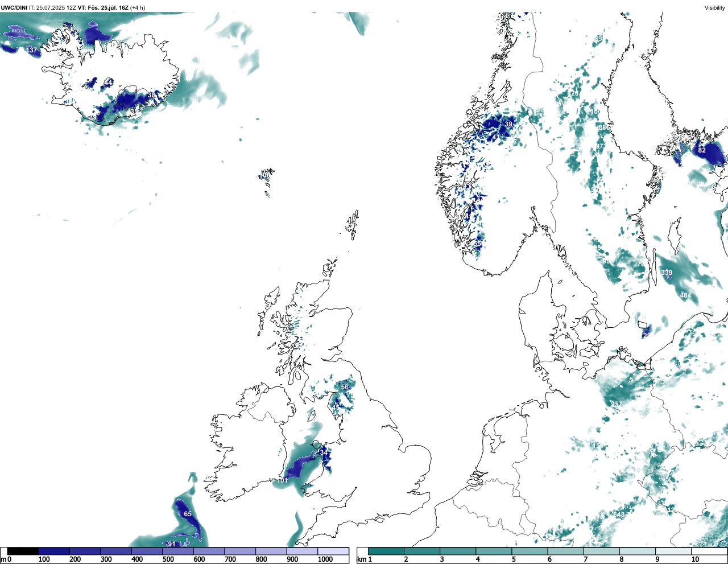Click the black 0–100 m legend swatch
728x564 pixels.
pos(23,551)
